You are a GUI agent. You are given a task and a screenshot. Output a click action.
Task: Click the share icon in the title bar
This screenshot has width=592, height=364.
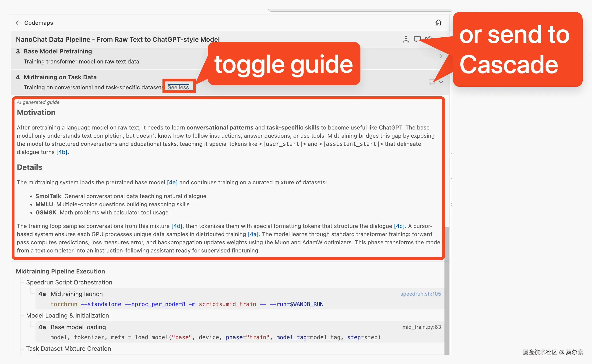coord(428,38)
